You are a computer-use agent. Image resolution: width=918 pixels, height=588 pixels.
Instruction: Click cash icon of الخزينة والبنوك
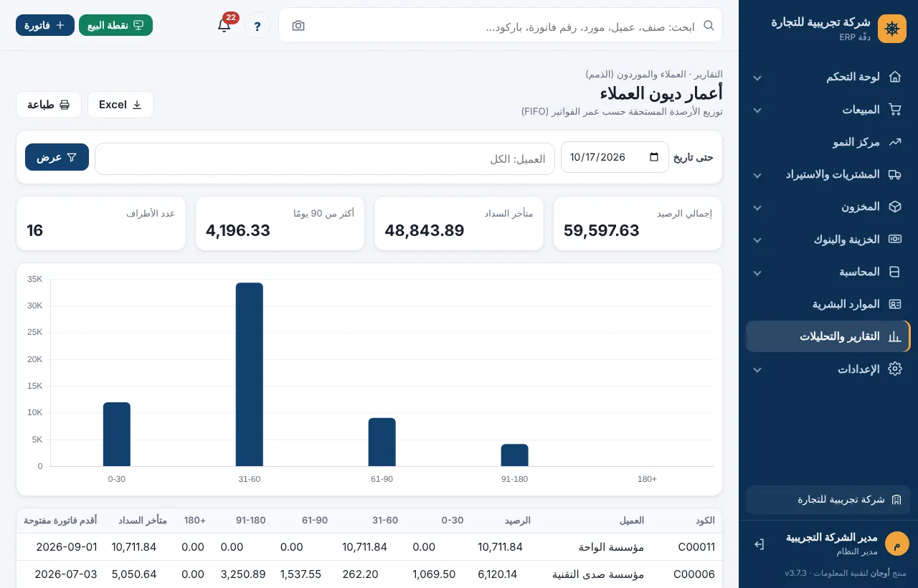pos(894,239)
